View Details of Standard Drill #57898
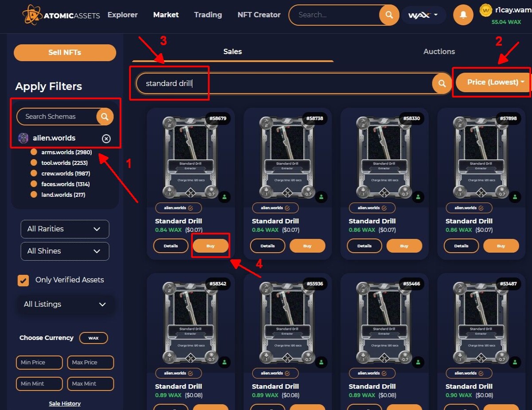 tap(461, 246)
